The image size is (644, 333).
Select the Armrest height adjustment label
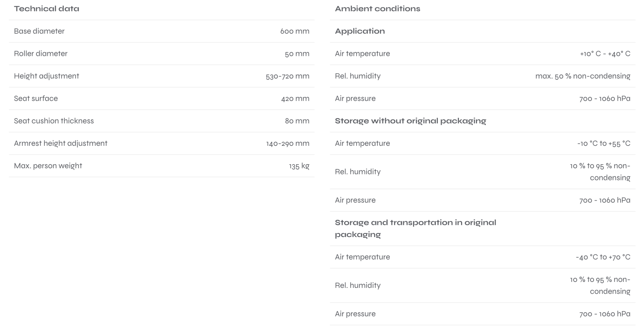[61, 143]
